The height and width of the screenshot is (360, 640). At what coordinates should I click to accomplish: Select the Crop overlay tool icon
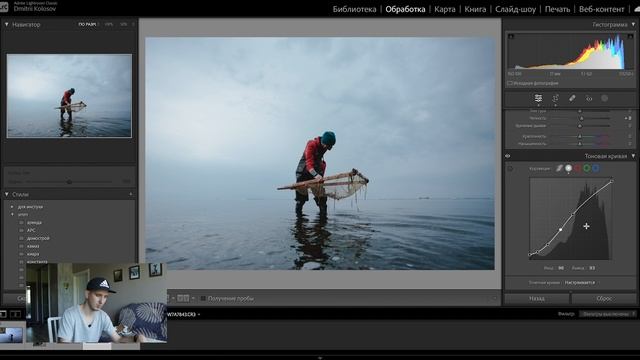click(556, 98)
